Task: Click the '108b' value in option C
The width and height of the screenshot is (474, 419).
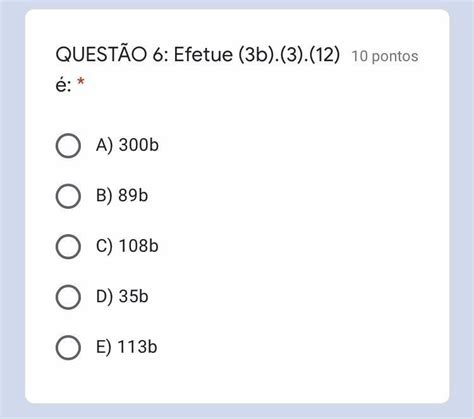Action: 139,246
